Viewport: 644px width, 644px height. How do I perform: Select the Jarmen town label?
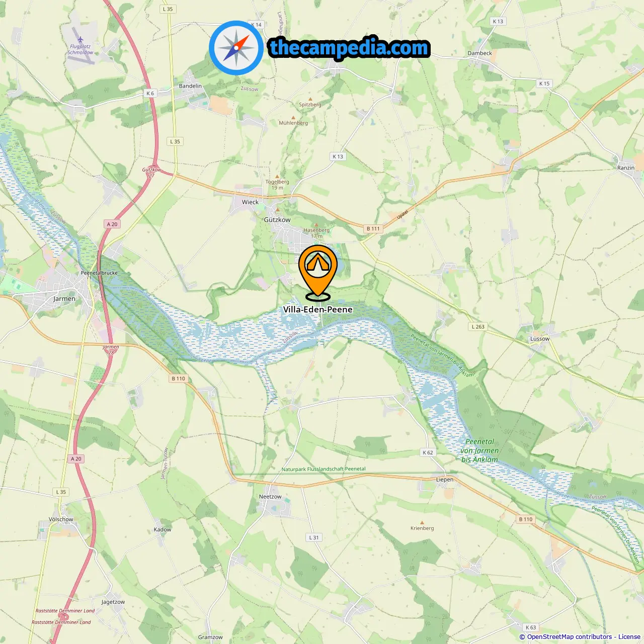(64, 299)
